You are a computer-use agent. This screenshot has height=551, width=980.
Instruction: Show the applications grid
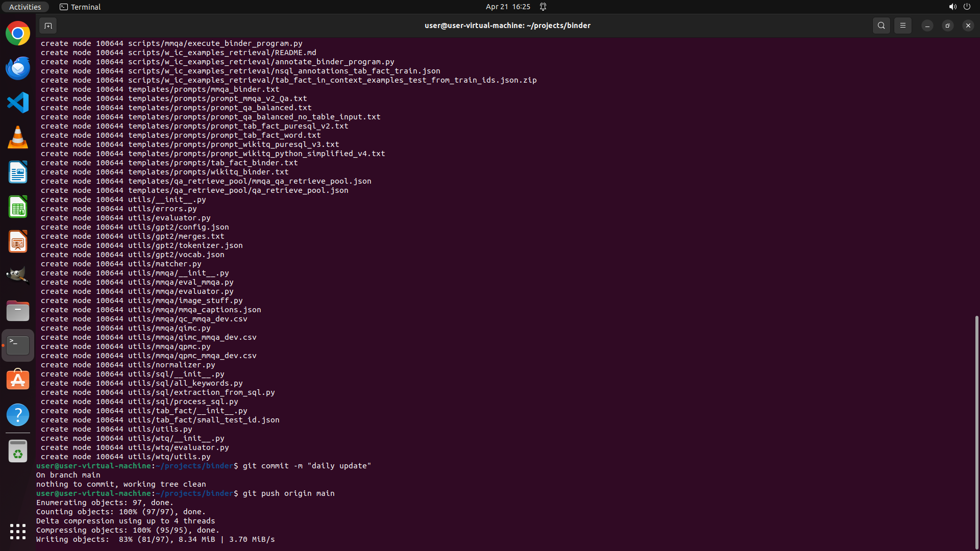[18, 531]
